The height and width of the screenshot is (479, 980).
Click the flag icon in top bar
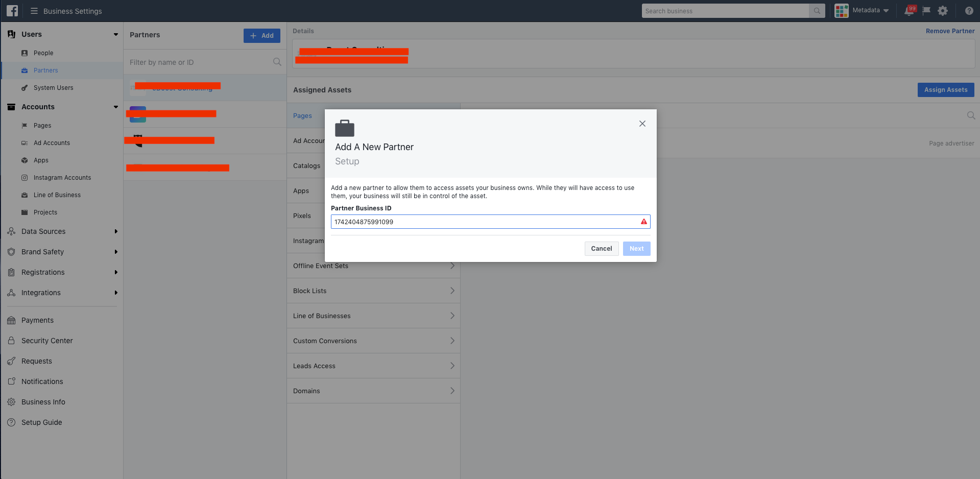(x=926, y=11)
